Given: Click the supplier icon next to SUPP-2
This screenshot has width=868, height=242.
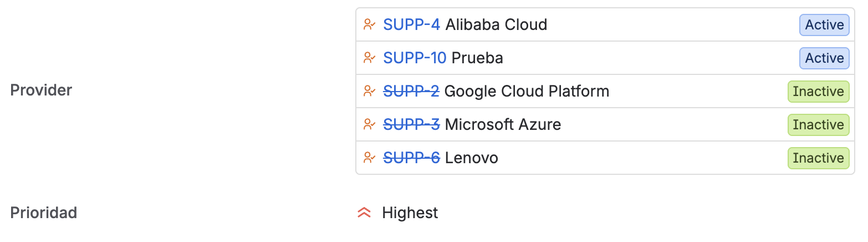Looking at the screenshot, I should point(369,91).
